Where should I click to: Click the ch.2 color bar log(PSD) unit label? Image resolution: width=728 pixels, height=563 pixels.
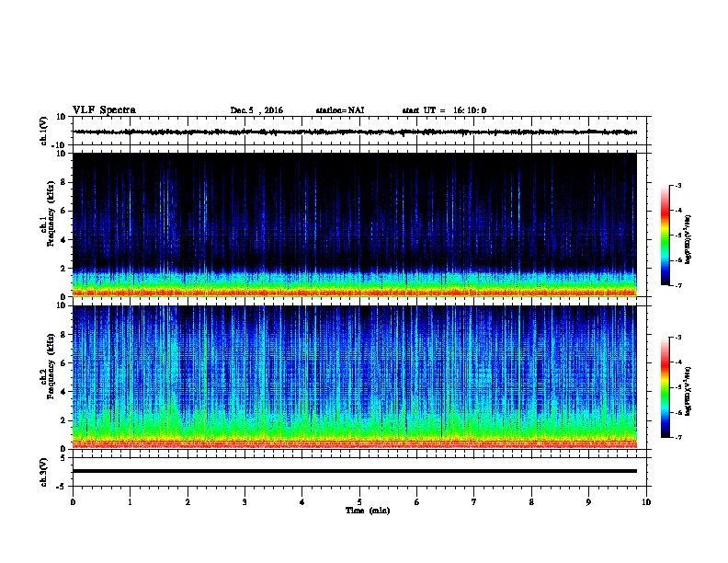pyautogui.click(x=688, y=391)
